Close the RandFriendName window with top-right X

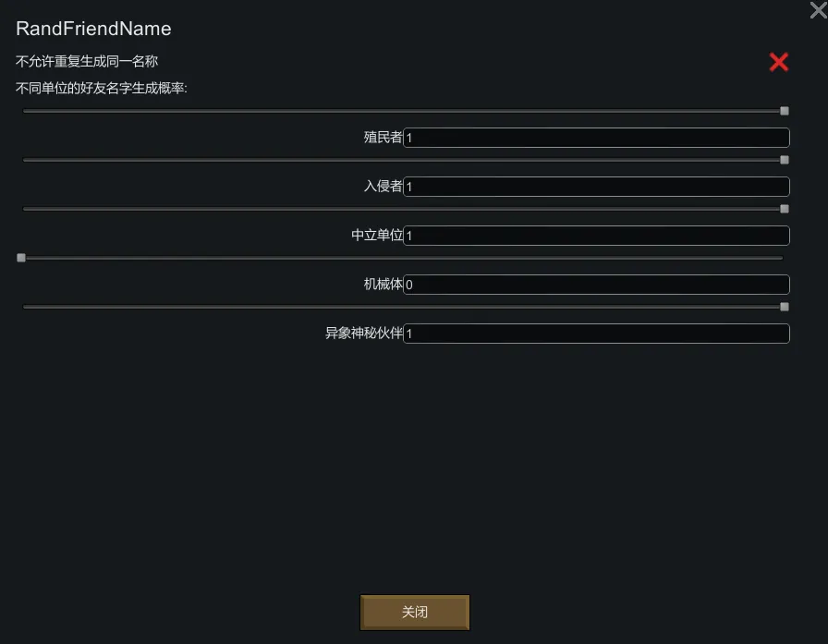tap(817, 10)
